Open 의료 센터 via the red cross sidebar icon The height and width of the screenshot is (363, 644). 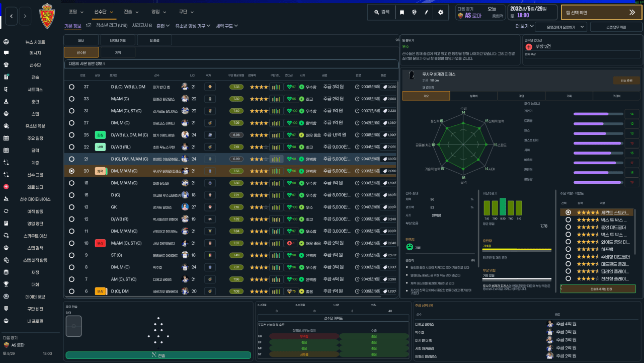[x=6, y=187]
